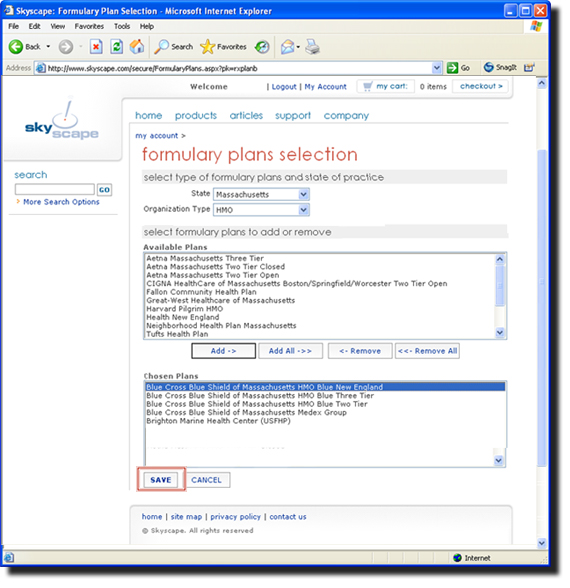Open the History toolbar icon
This screenshot has width=570, height=588.
(x=262, y=47)
